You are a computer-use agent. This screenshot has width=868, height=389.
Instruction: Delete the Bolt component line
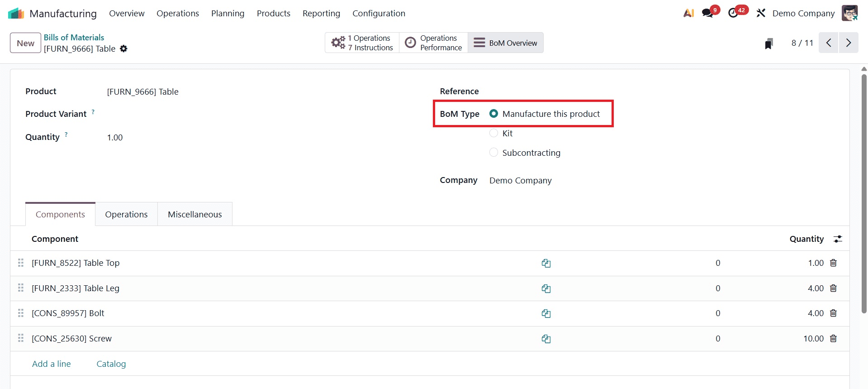833,313
